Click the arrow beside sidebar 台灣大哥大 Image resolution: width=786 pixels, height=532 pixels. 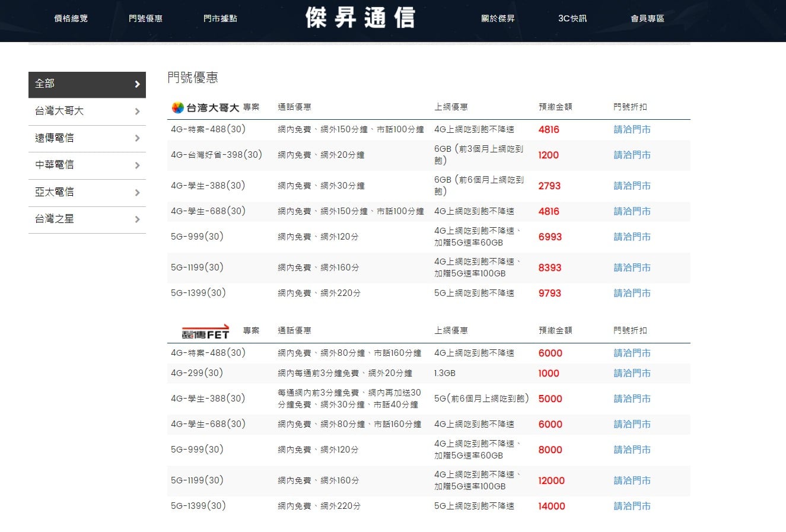pyautogui.click(x=137, y=112)
